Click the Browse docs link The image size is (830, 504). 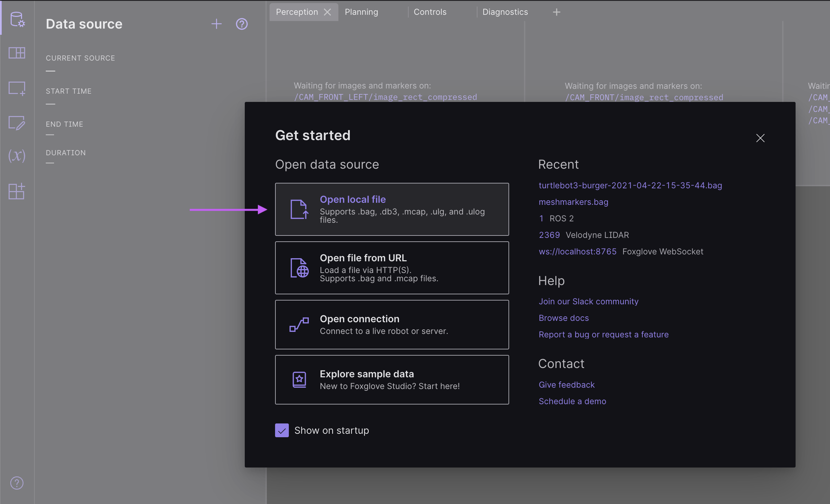point(563,318)
